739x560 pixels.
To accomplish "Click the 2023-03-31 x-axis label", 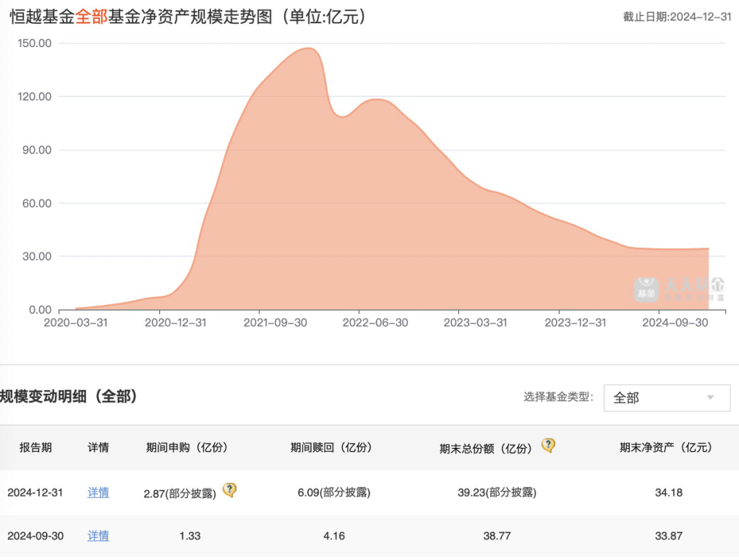I will [x=475, y=323].
